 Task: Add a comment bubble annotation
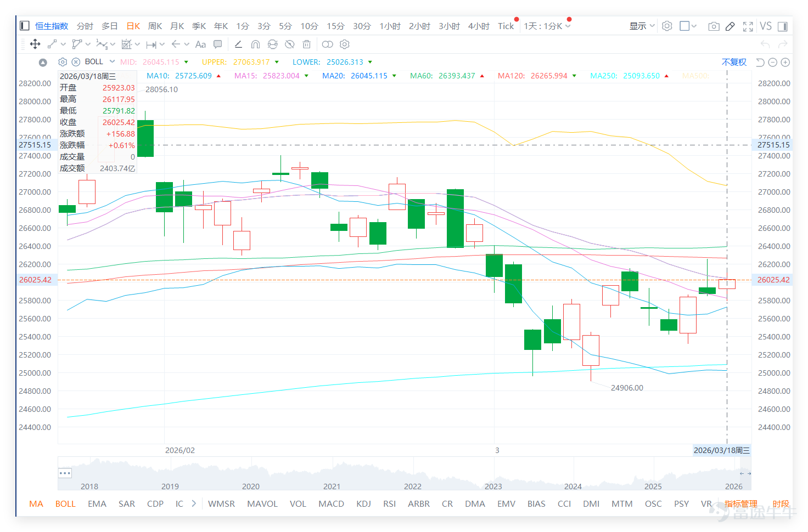218,44
